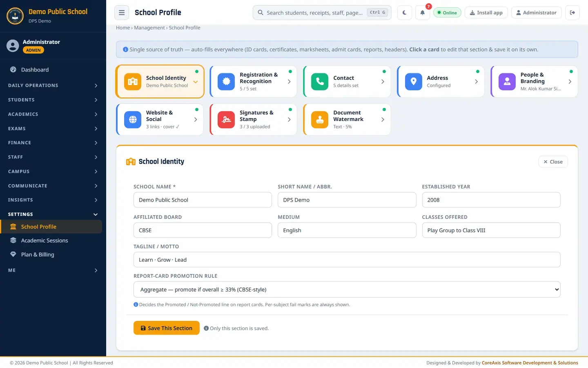The image size is (588, 368).
Task: Open CoreAxis Software Development & Solutions link
Action: point(530,363)
